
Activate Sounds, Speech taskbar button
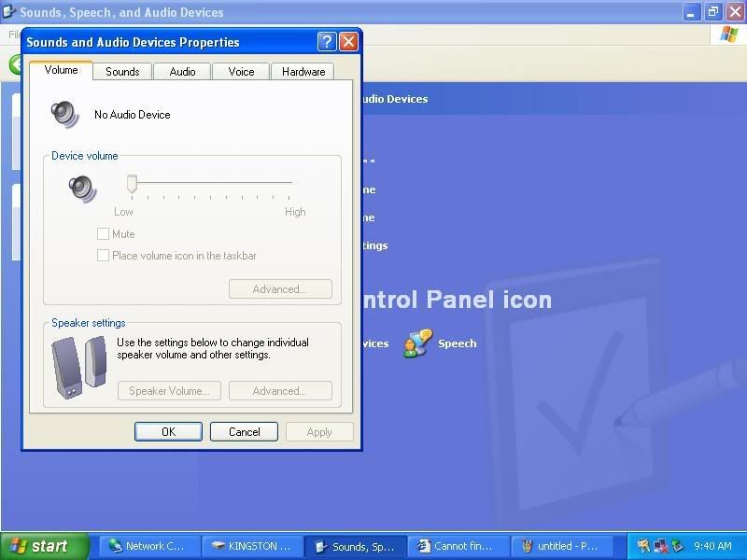click(356, 546)
